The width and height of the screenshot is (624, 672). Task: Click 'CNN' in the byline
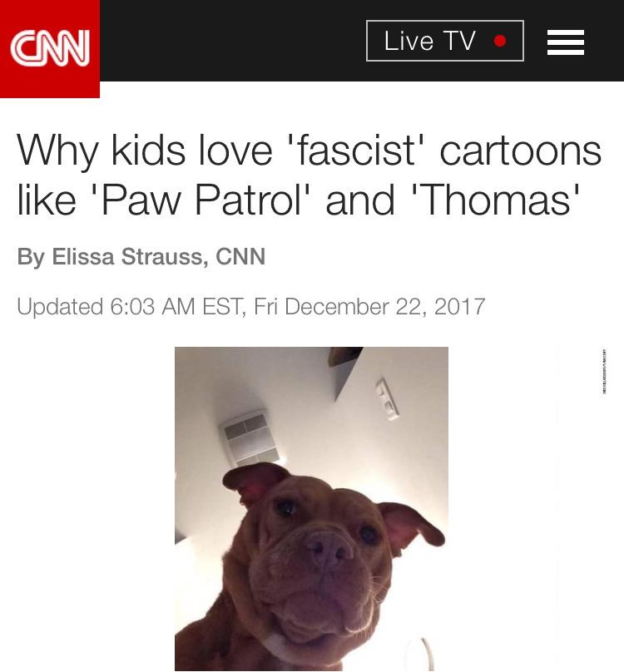(x=240, y=256)
